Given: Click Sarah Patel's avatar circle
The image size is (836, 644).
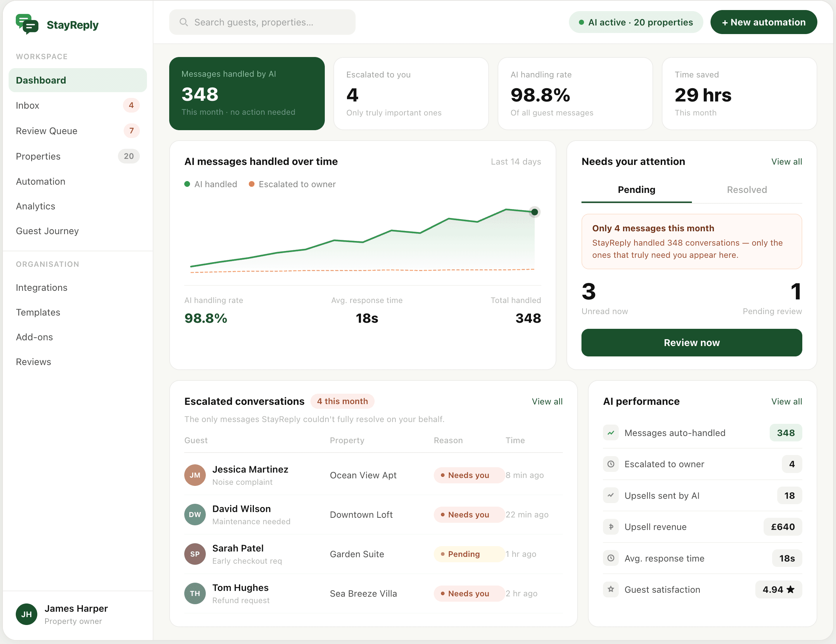Looking at the screenshot, I should click(x=195, y=554).
